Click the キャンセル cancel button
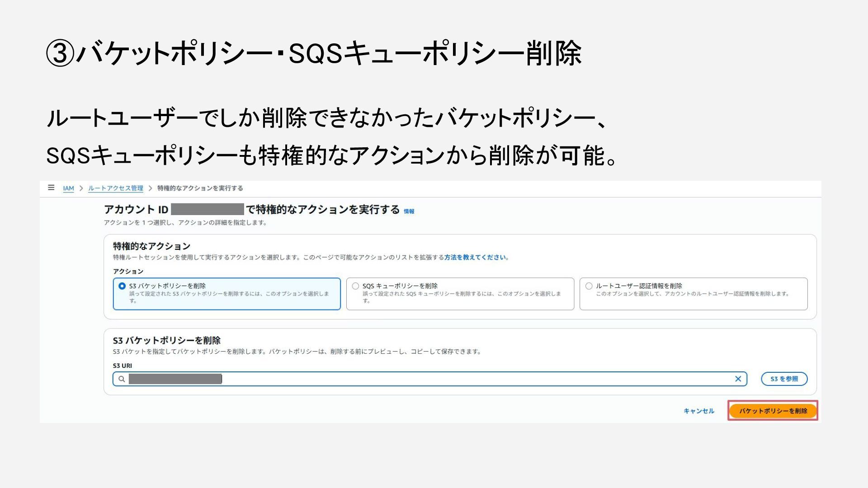The width and height of the screenshot is (868, 488). point(698,411)
